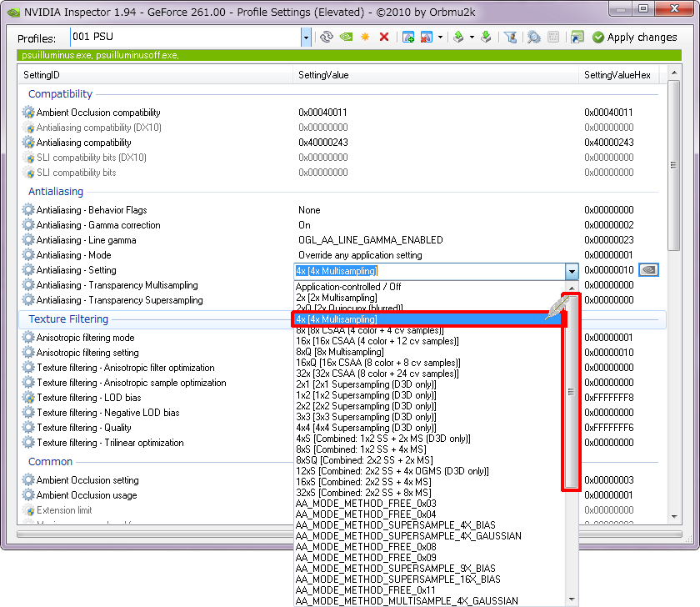Click dropdown list scroll up arrow
Image resolution: width=700 pixels, height=607 pixels.
point(572,288)
